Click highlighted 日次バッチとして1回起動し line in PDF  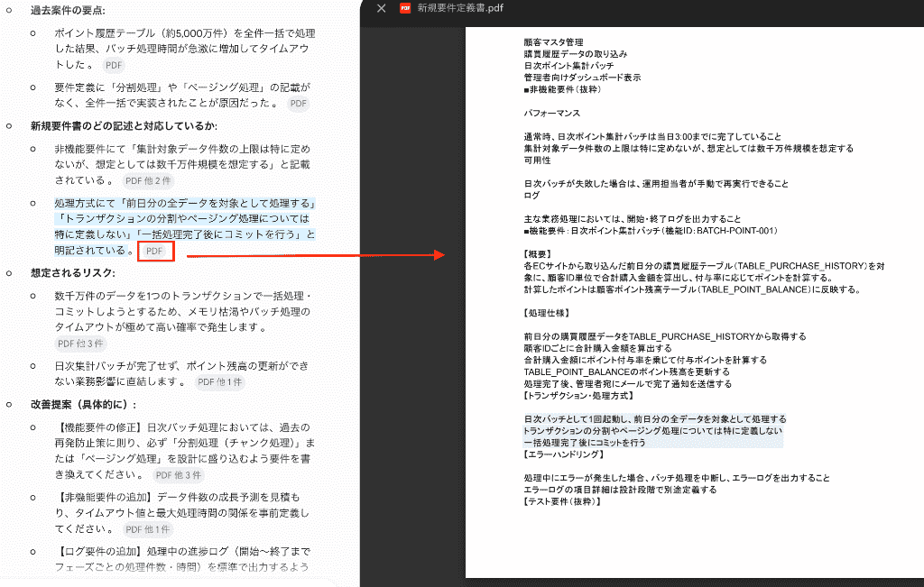(x=655, y=419)
